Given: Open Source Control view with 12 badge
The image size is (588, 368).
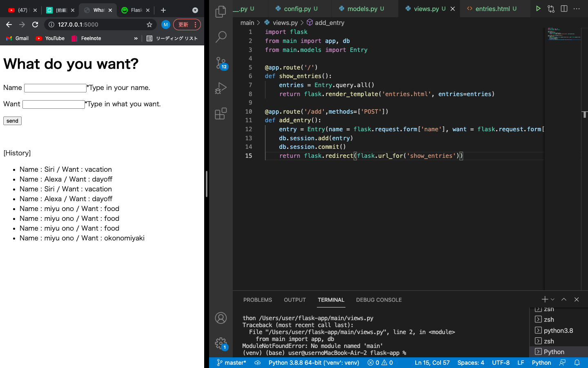Looking at the screenshot, I should 220,63.
